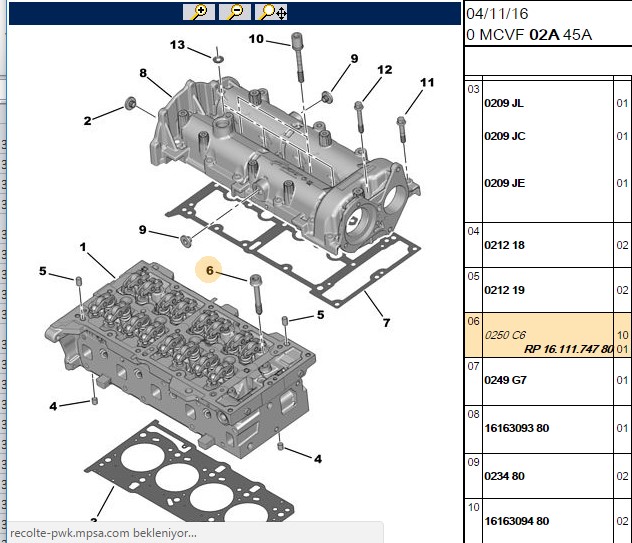Select part number 16163094 80
Screen dimensions: 632x543
tap(517, 521)
